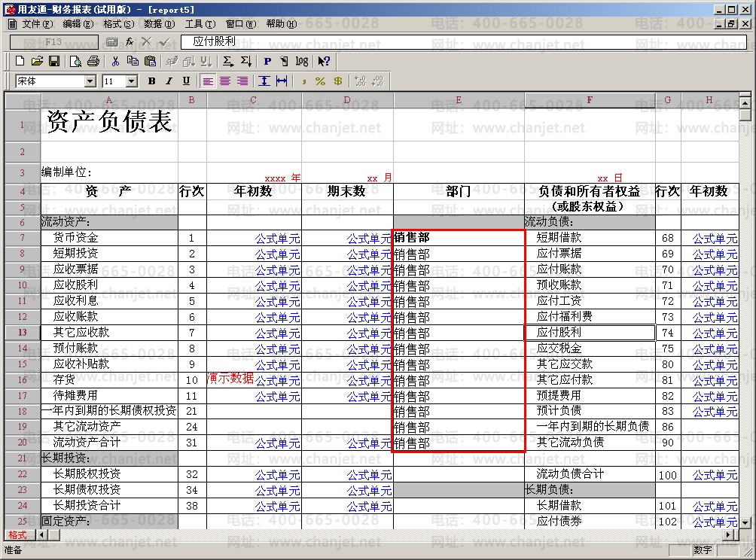Open the 窗口(W) menu

pyautogui.click(x=241, y=23)
